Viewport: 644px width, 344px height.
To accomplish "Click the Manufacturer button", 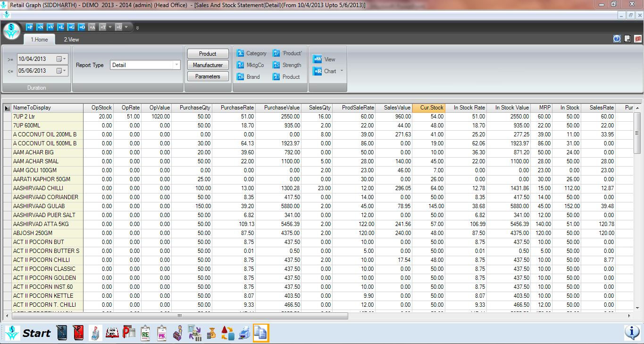I will [208, 65].
